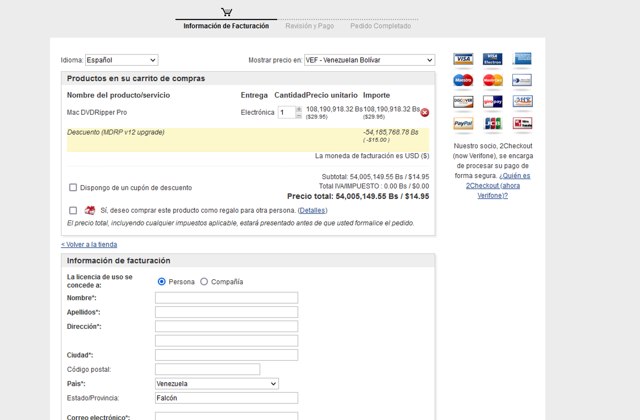This screenshot has height=420, width=640.
Task: Click the Visa card logo
Action: [x=463, y=59]
